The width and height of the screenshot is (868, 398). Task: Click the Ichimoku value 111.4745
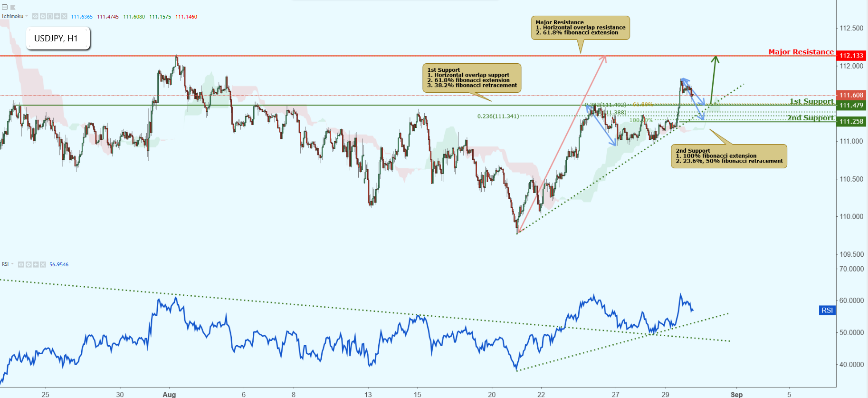coord(108,17)
